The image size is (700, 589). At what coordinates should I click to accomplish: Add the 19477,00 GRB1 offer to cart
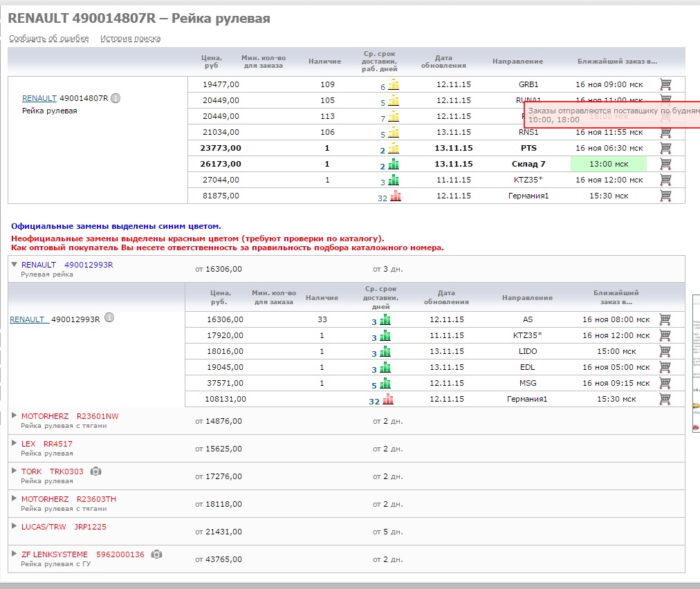(665, 84)
